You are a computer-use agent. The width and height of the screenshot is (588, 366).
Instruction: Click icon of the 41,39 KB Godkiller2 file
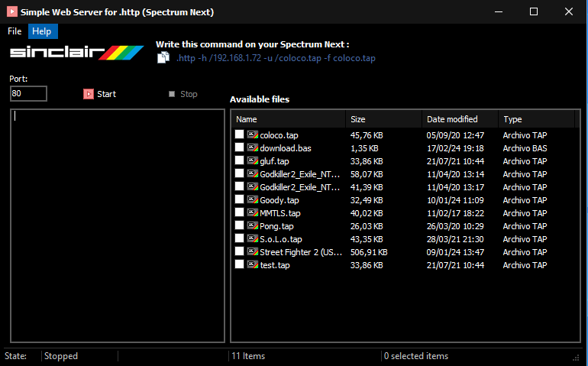click(253, 186)
